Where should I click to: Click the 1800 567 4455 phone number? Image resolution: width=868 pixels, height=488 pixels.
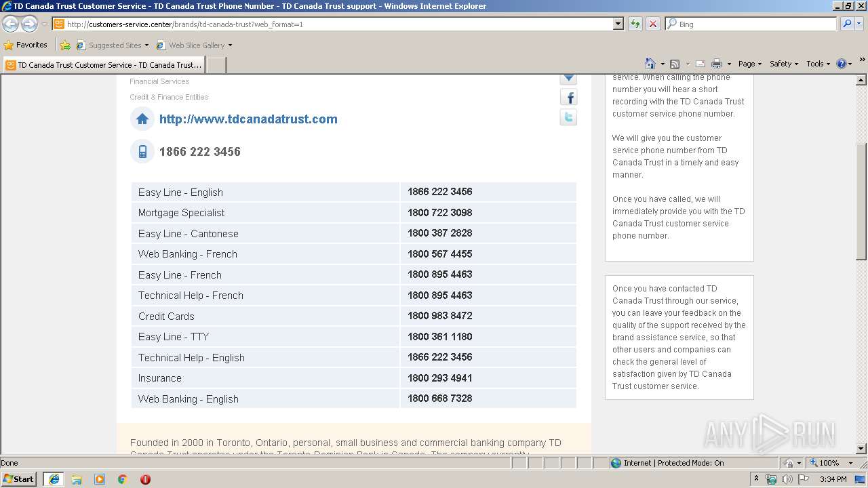(439, 253)
